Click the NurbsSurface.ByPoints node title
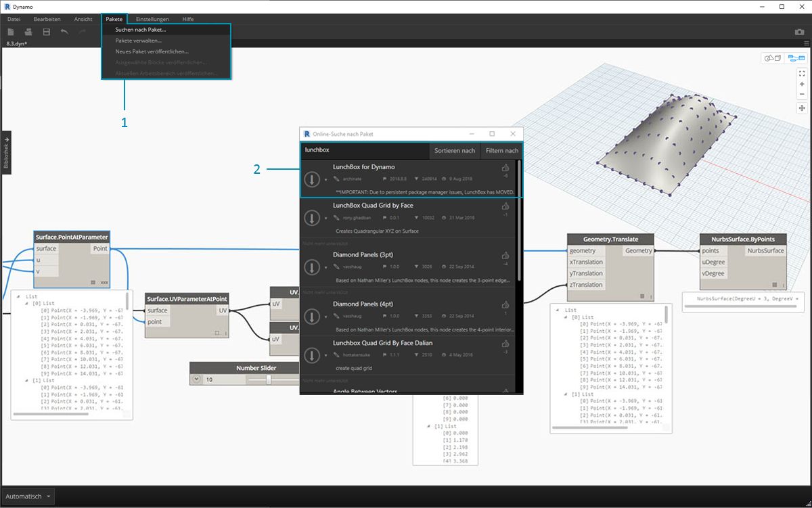Image resolution: width=812 pixels, height=508 pixels. click(743, 239)
